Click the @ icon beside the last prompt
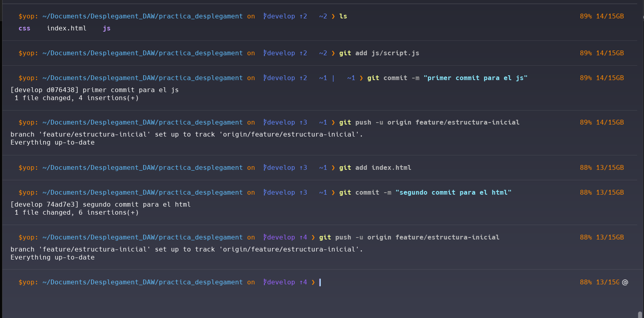 [x=625, y=282]
